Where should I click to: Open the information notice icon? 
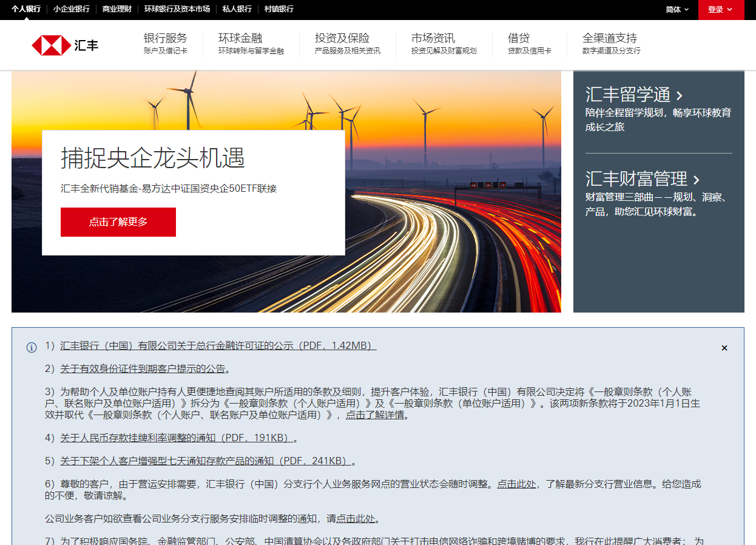coord(30,347)
